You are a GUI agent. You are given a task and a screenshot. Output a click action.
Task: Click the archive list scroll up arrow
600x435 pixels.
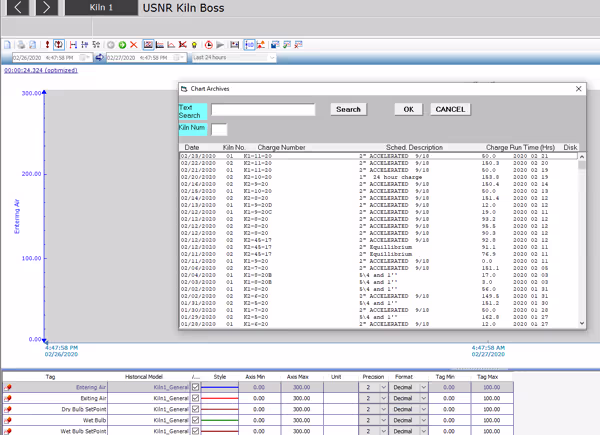point(582,157)
